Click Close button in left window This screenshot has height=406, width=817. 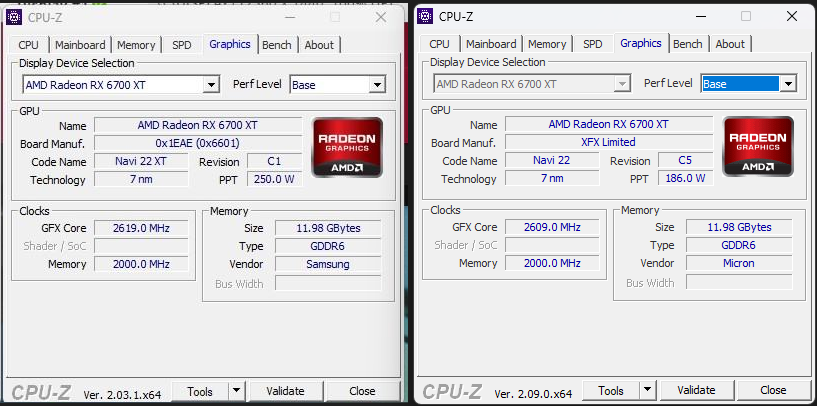point(362,391)
